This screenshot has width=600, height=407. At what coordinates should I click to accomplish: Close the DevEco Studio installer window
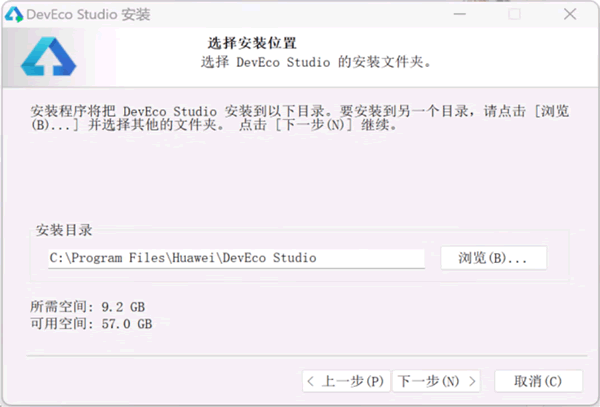point(570,14)
